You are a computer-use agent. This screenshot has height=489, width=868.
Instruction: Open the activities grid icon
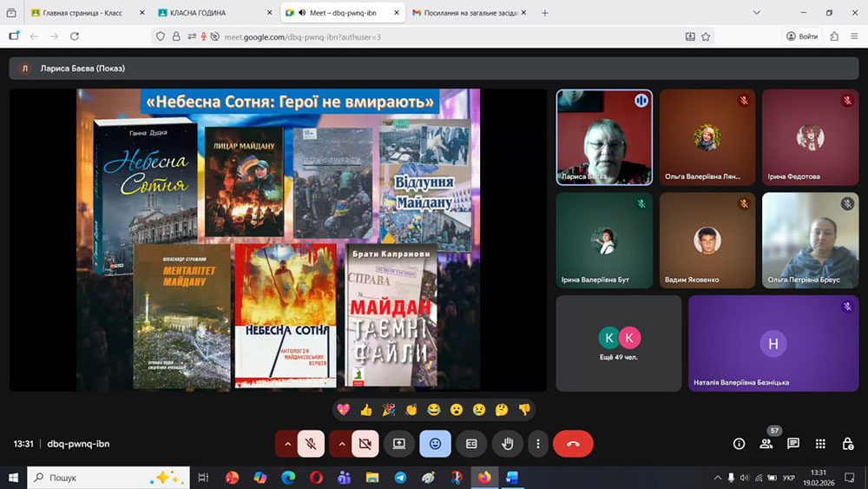[820, 444]
